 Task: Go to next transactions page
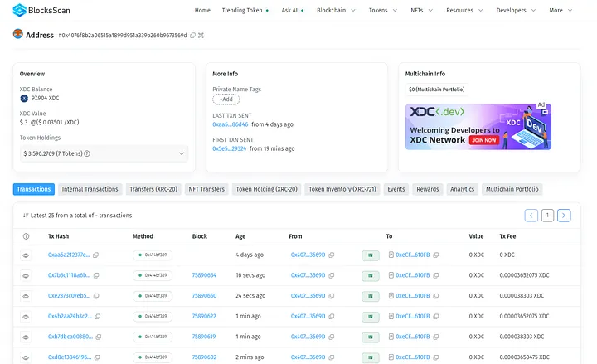(x=564, y=216)
